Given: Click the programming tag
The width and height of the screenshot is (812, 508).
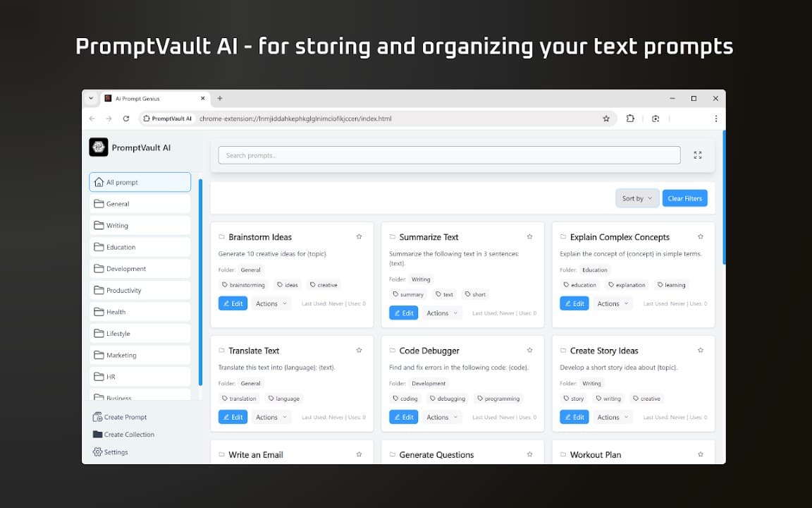Looking at the screenshot, I should point(498,398).
